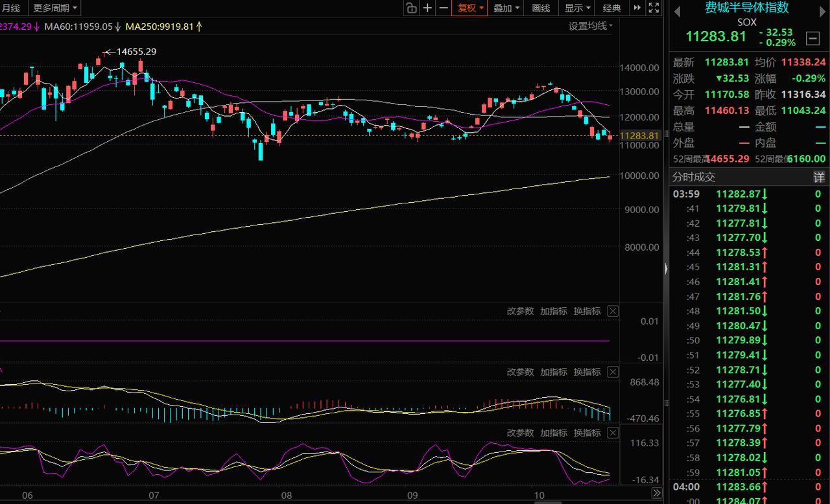Click the 费城半导体指数 index title
The image size is (830, 504).
(x=747, y=8)
